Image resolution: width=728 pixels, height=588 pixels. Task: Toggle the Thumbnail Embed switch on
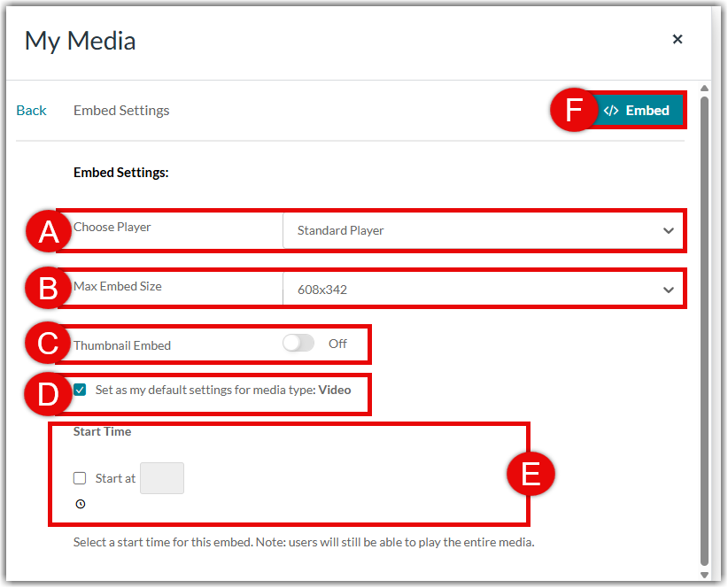(298, 344)
